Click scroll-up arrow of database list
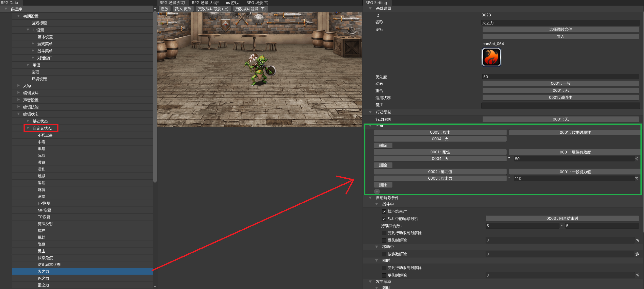This screenshot has height=289, width=644. click(155, 8)
